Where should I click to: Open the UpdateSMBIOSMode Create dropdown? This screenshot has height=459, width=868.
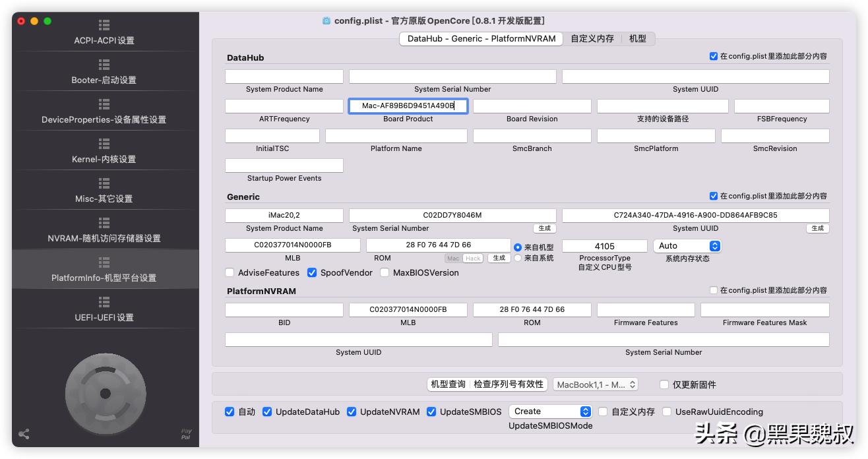[x=550, y=412]
